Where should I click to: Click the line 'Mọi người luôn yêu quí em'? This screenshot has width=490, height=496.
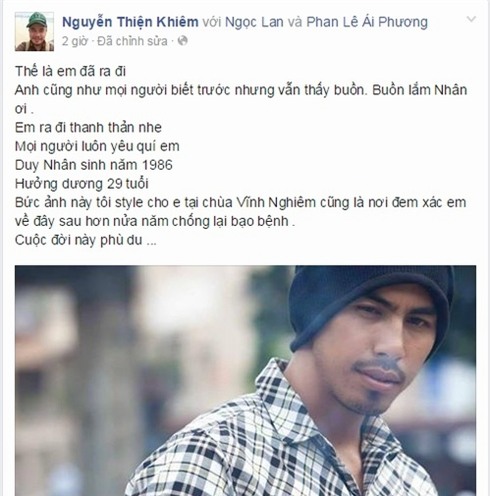[x=97, y=146]
